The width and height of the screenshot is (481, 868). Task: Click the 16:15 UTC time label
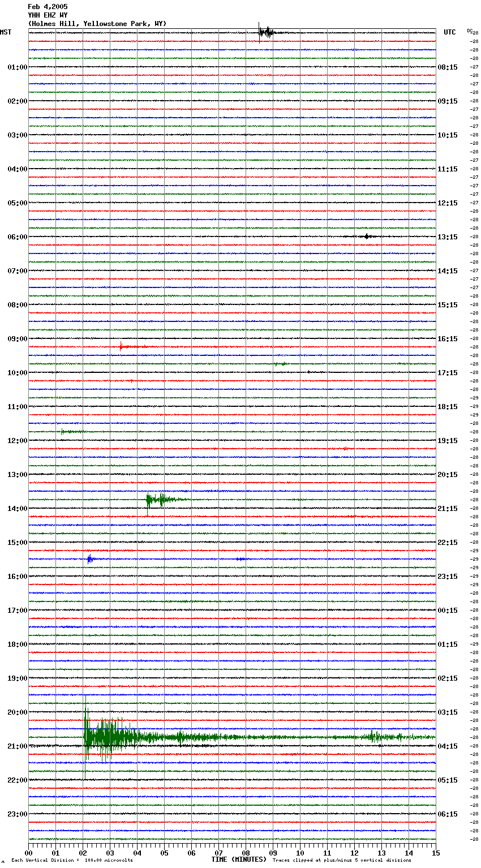click(x=448, y=339)
